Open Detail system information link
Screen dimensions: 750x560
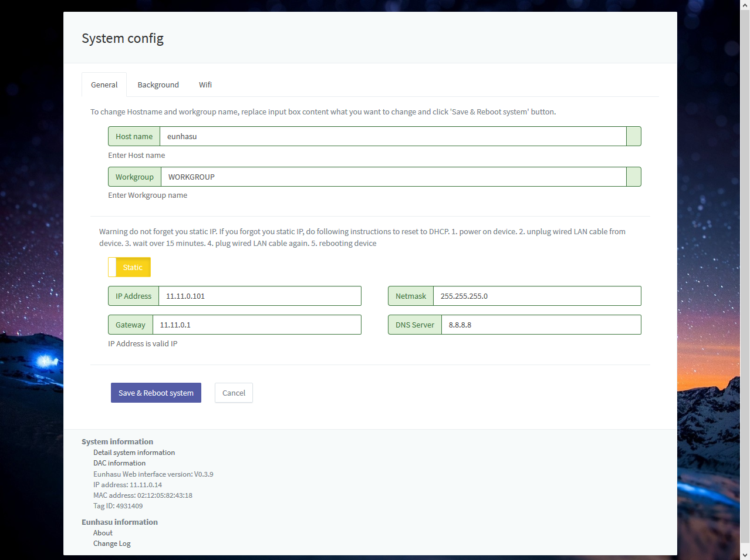pos(134,453)
